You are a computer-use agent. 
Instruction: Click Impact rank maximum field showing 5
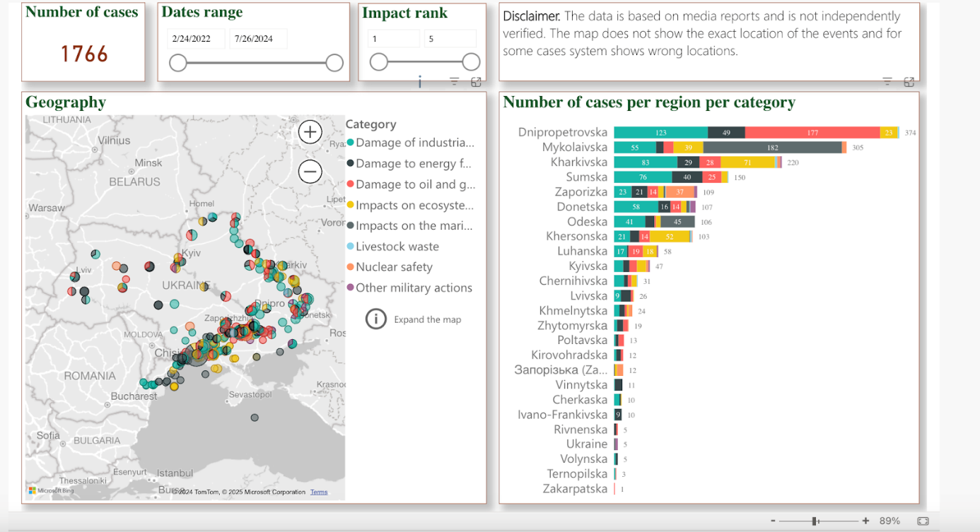450,39
